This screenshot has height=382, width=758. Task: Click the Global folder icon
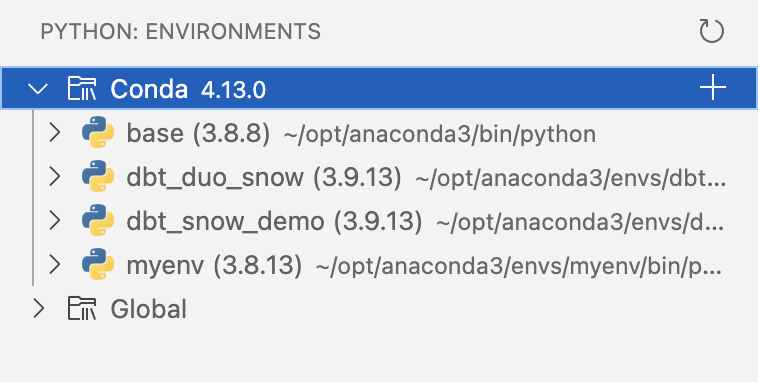click(82, 309)
